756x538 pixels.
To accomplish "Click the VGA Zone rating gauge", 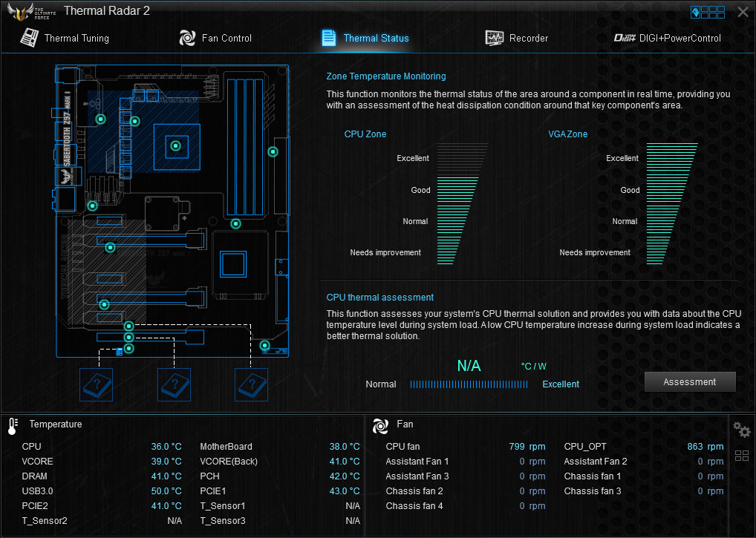I will coord(671,203).
